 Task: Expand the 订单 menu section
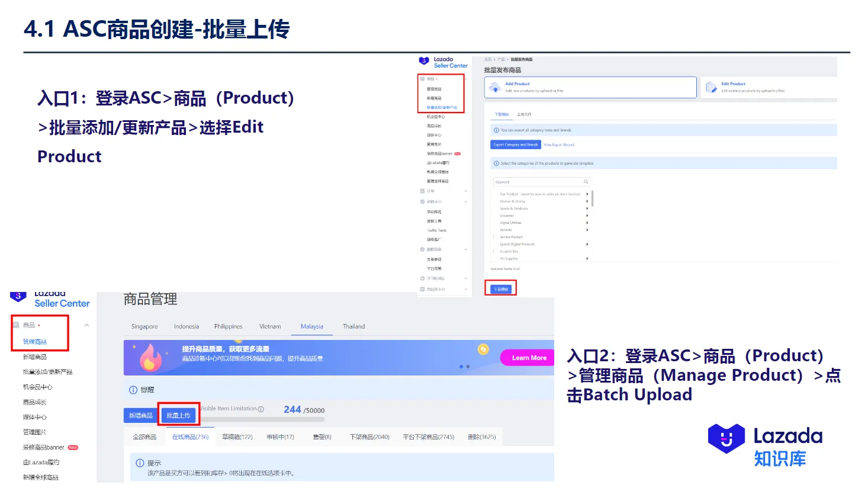pyautogui.click(x=466, y=191)
